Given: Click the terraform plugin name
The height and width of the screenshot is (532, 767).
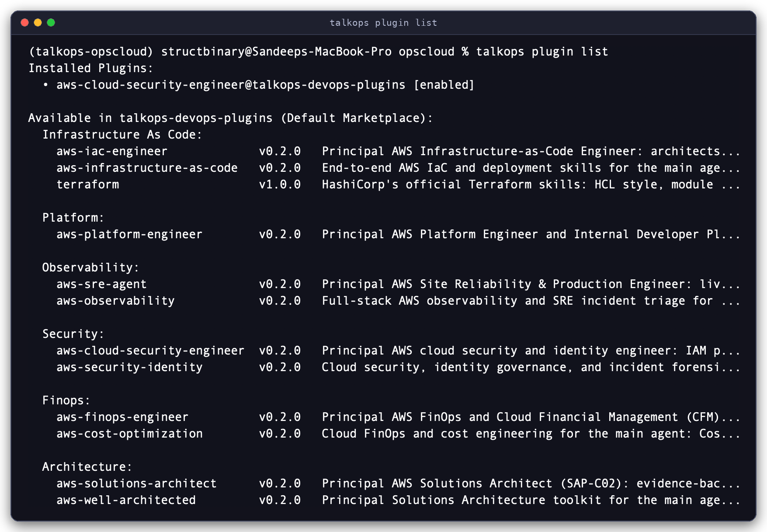Looking at the screenshot, I should point(87,184).
